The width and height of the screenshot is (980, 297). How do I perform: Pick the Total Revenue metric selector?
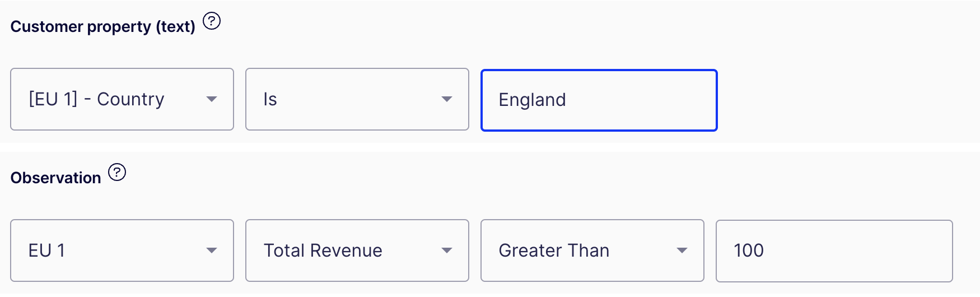click(357, 250)
